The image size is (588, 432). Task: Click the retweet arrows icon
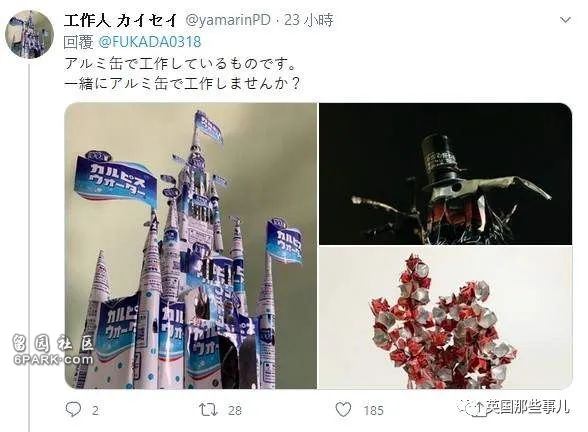click(208, 410)
